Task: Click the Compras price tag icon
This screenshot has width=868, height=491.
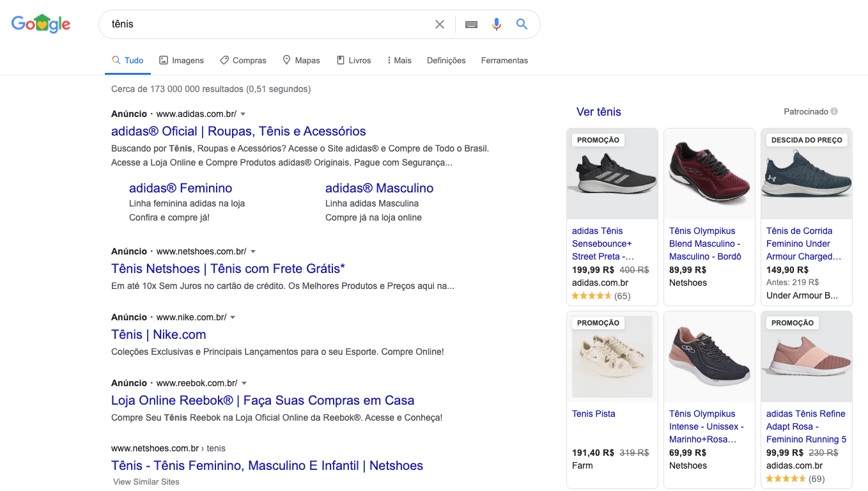Action: (224, 59)
